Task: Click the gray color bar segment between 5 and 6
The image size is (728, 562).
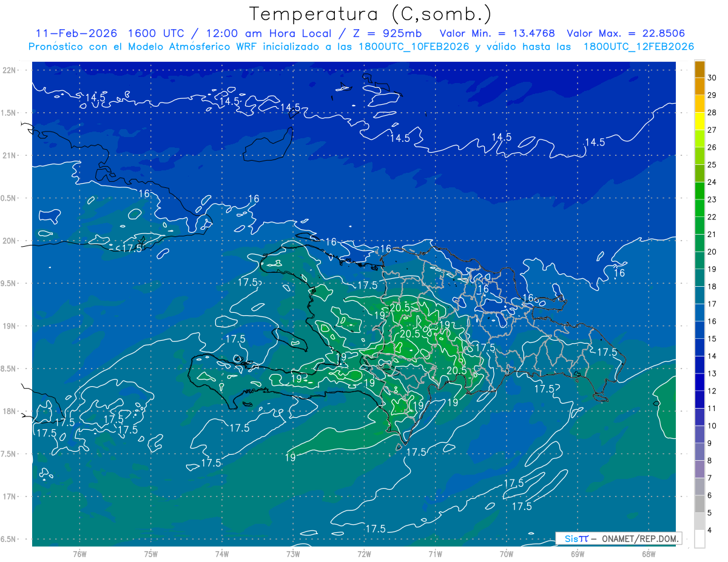Action: coord(699,504)
